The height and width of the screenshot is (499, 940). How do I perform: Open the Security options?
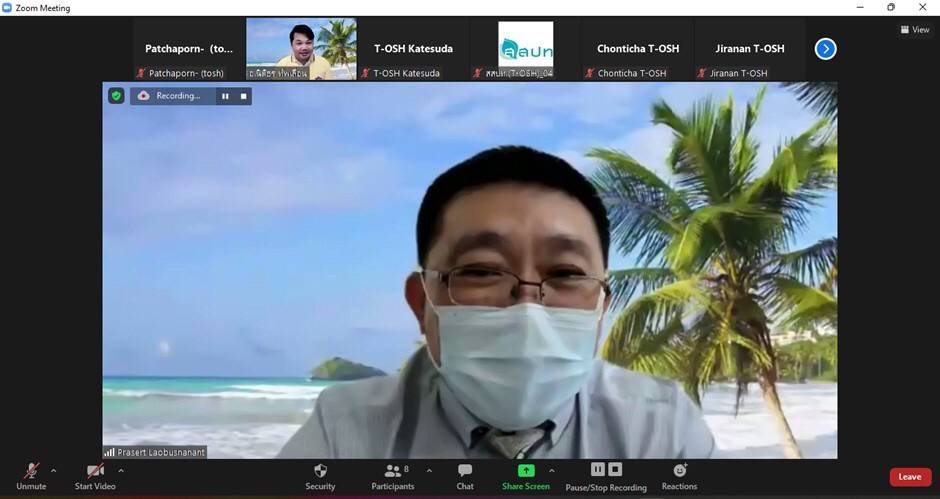pyautogui.click(x=320, y=475)
